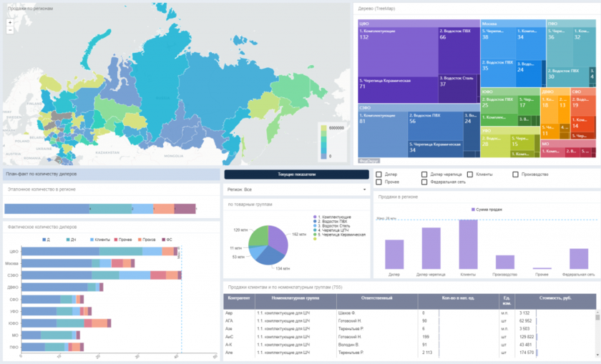Toggle 'Сумма продаж' legend marker in bar chart
The height and width of the screenshot is (364, 601).
(x=472, y=210)
